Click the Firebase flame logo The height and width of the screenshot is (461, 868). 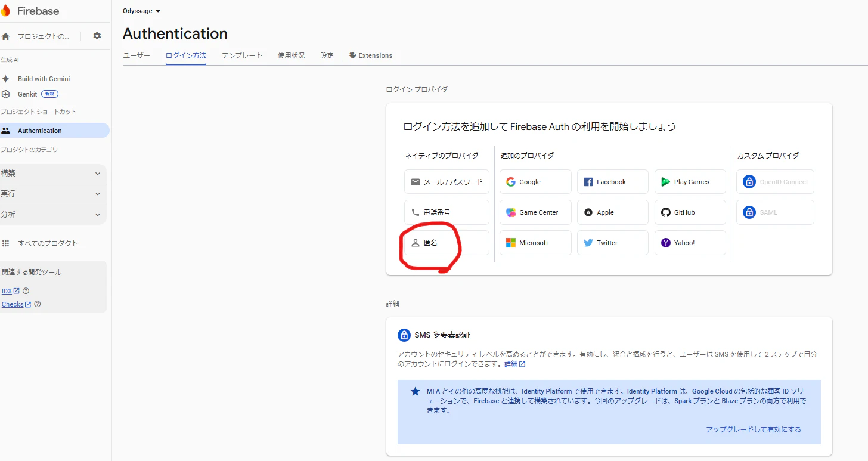tap(5, 11)
